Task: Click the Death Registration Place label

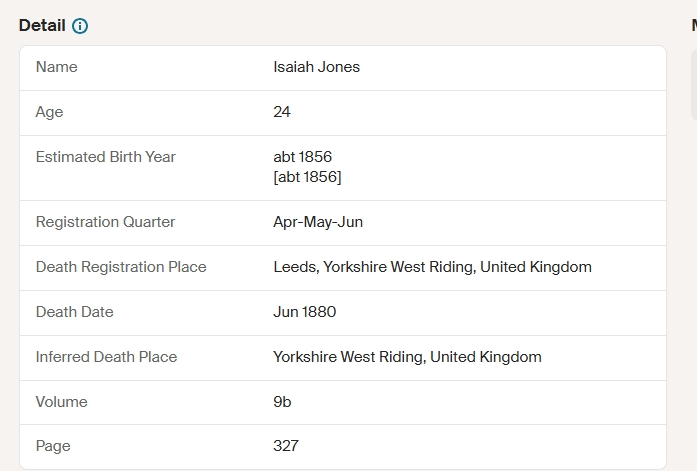Action: coord(121,267)
